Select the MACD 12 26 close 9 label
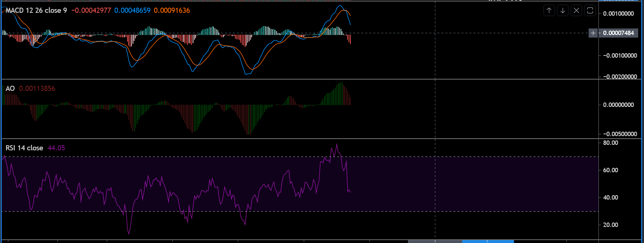 36,11
